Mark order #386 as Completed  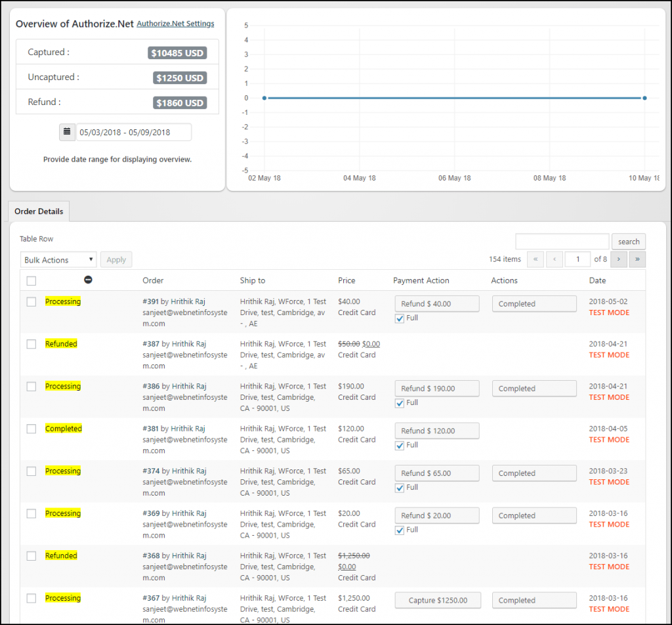(534, 389)
